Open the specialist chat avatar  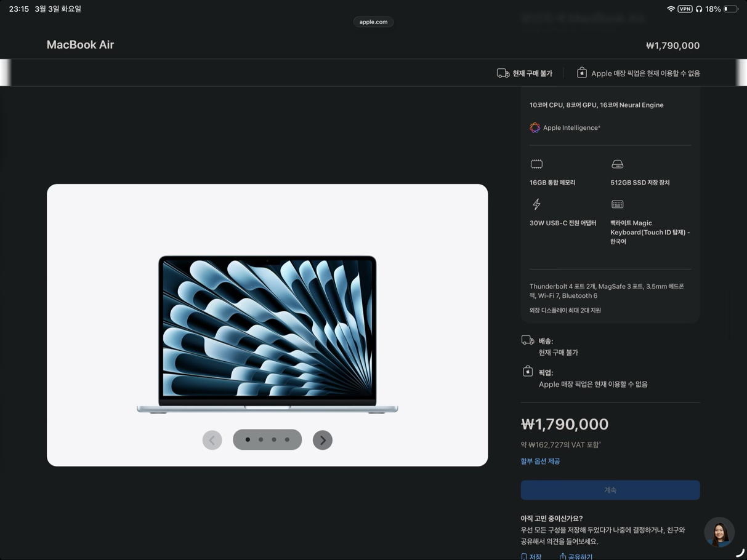tap(719, 532)
